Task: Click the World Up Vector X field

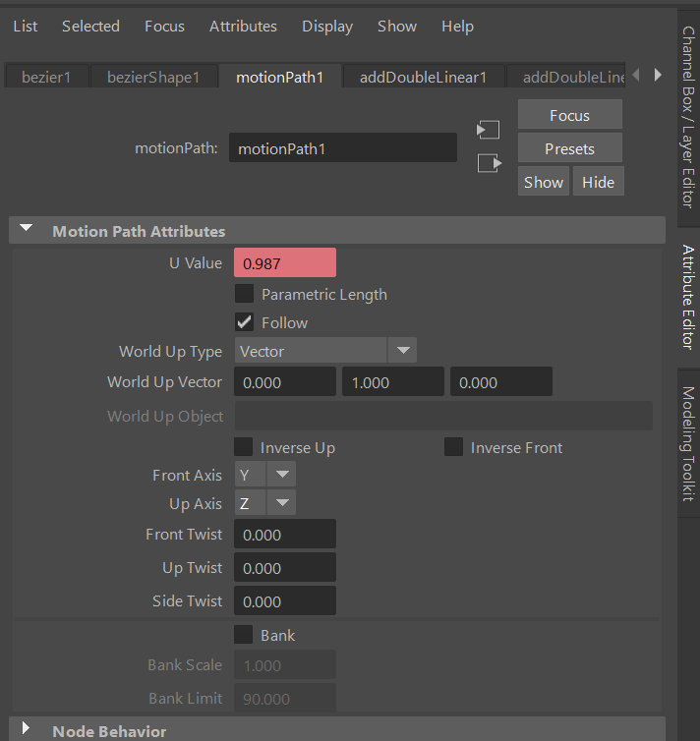Action: pyautogui.click(x=285, y=382)
